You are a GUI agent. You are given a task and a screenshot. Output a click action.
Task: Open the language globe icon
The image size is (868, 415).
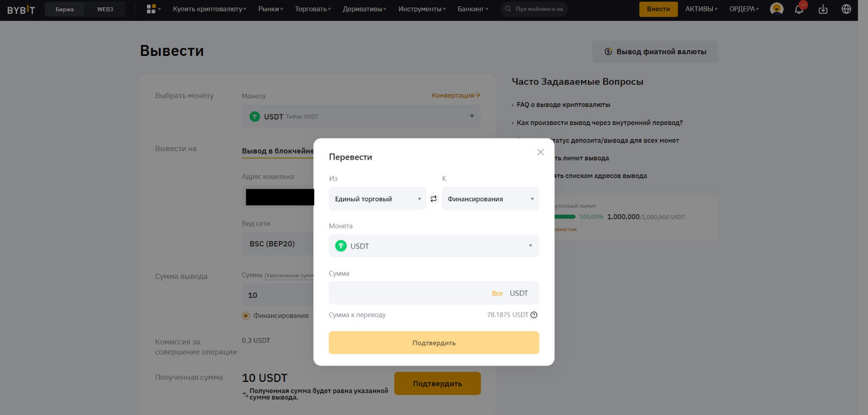click(x=846, y=9)
